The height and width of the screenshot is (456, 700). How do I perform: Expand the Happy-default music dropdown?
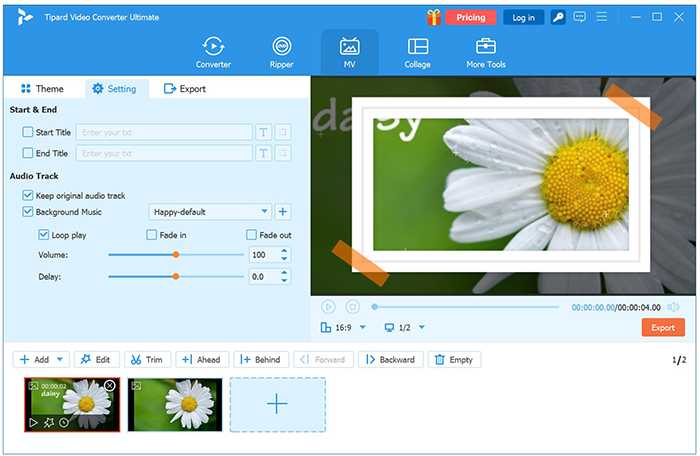tap(264, 212)
